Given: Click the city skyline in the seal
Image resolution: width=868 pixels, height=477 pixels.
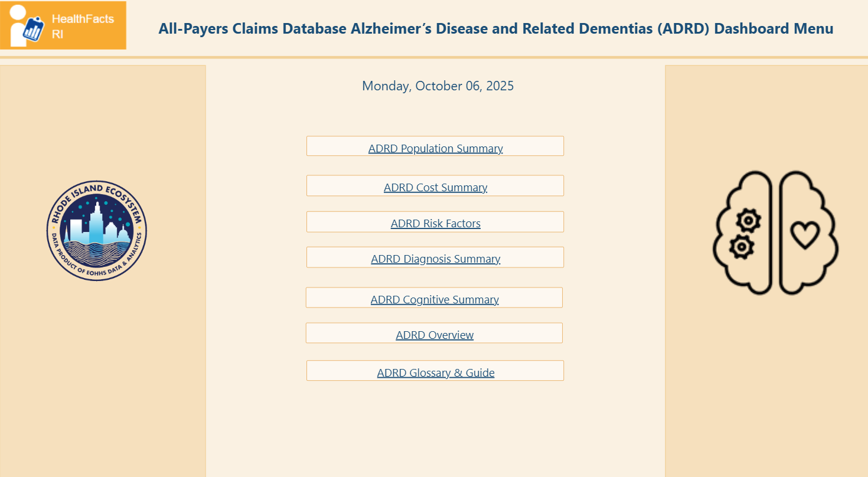Looking at the screenshot, I should coord(94,226).
